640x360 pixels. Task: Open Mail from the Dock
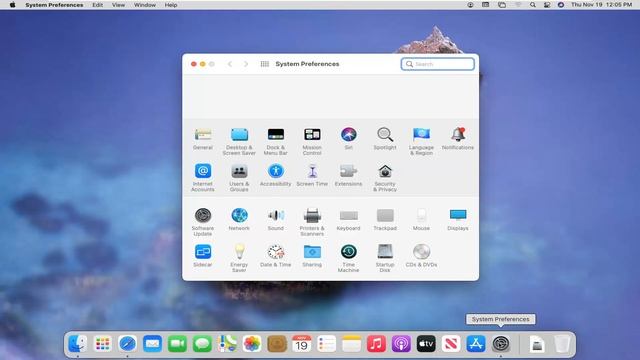pyautogui.click(x=152, y=344)
